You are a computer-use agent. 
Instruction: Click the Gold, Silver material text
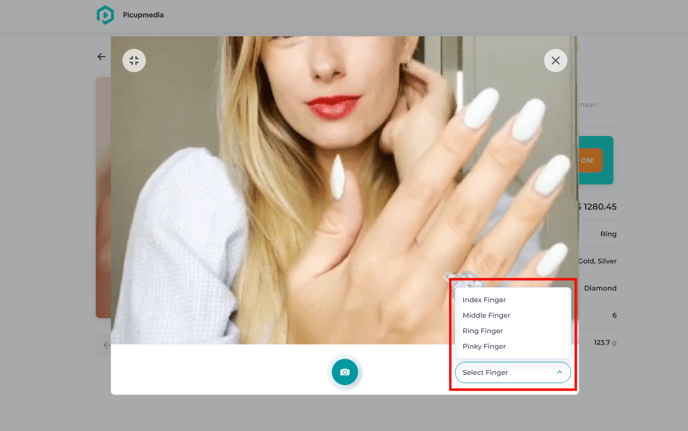click(x=598, y=261)
